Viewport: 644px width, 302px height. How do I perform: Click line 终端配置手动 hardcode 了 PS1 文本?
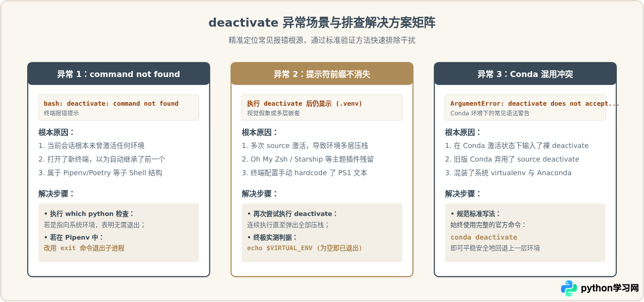[x=305, y=173]
